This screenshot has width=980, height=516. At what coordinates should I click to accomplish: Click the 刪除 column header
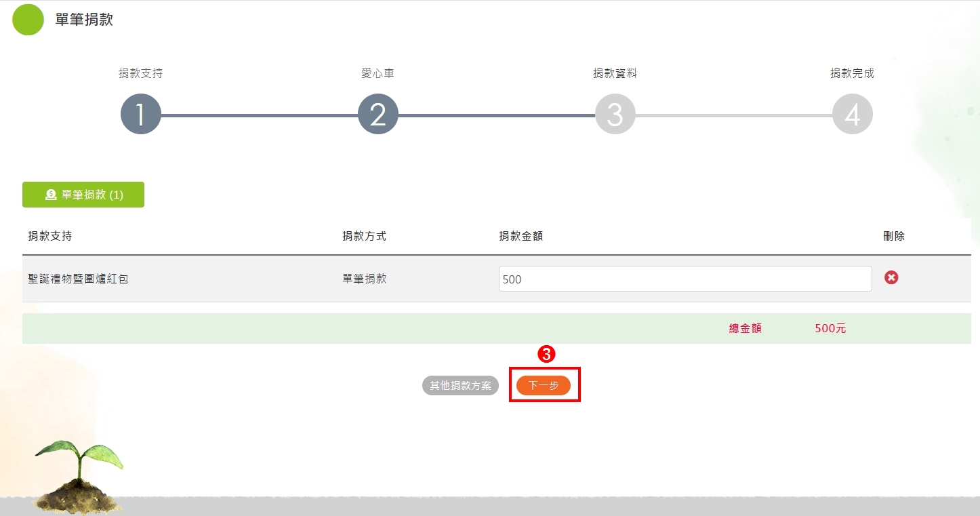[x=894, y=236]
